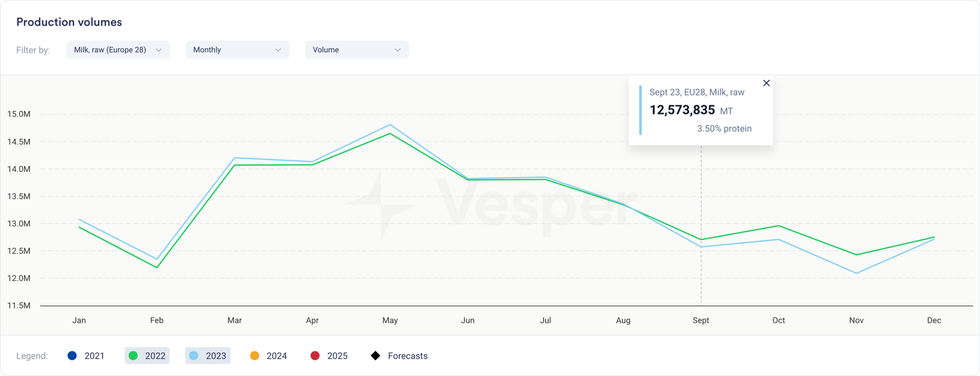This screenshot has height=376, width=980.
Task: Click the dark blue 2021 legend dot
Action: click(72, 356)
